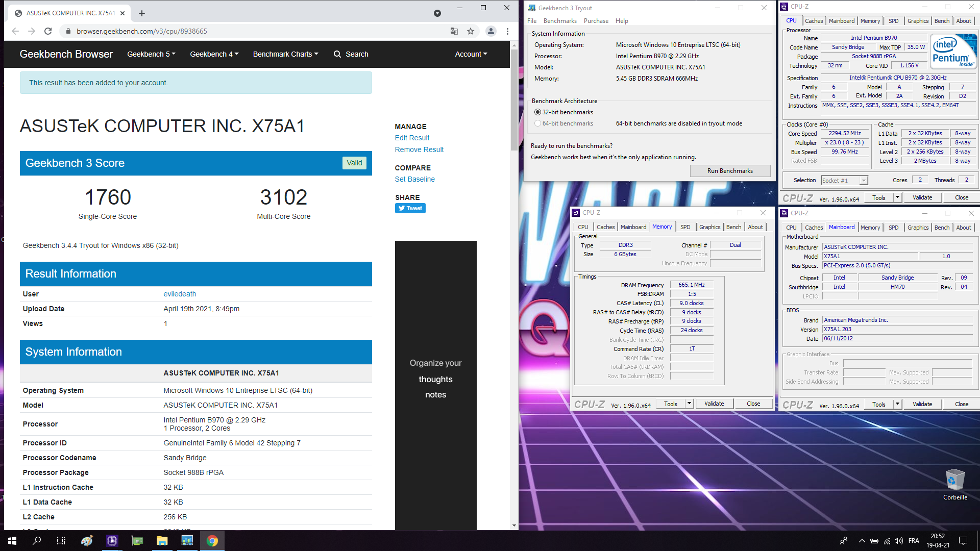Viewport: 980px width, 551px height.
Task: Expand the Geekbench 5 dropdown
Action: pyautogui.click(x=151, y=54)
